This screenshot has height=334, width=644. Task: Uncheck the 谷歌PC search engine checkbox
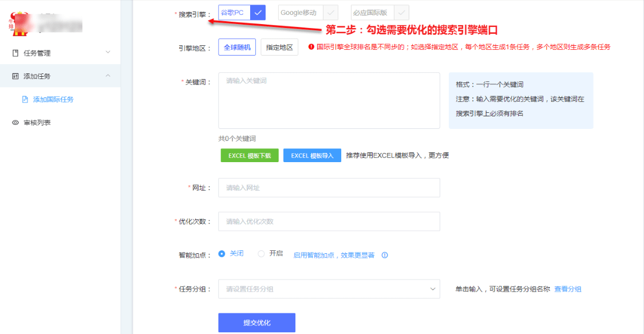258,13
